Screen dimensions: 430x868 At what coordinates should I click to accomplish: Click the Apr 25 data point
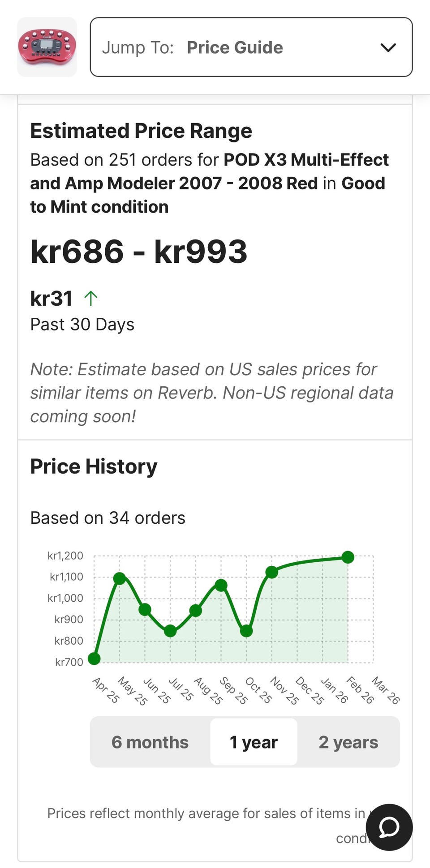pyautogui.click(x=94, y=658)
